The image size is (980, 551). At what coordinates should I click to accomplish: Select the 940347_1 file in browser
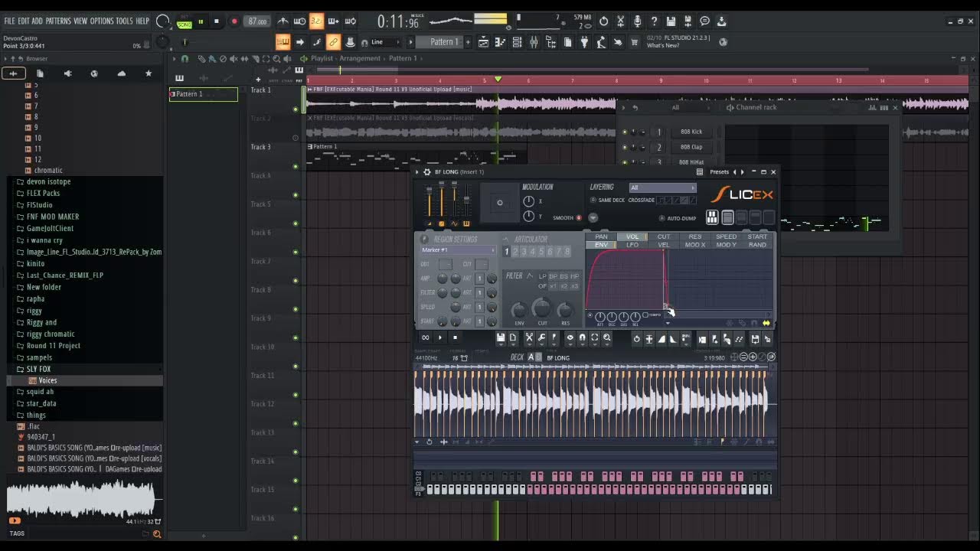pos(41,437)
